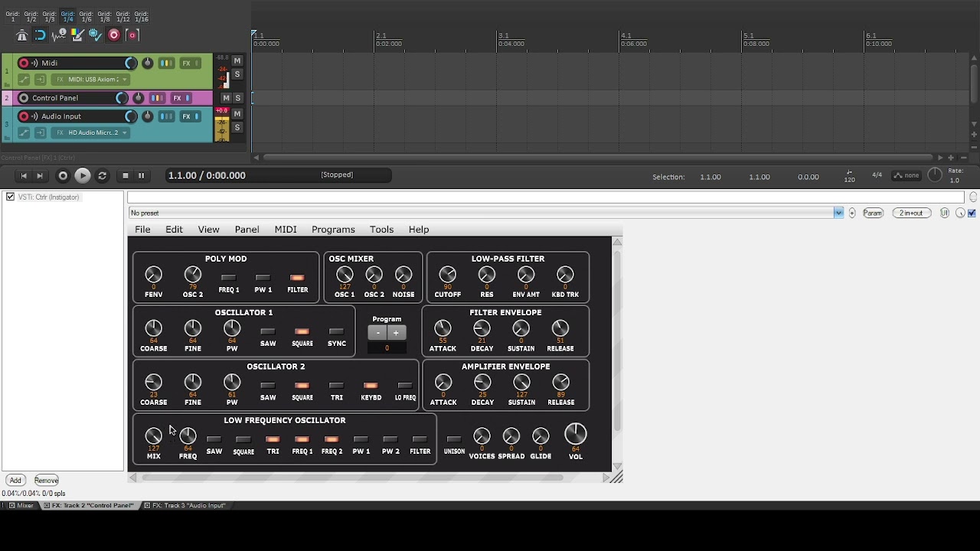Open the color paintbrush tool in the toolbar
This screenshot has width=980, height=551.
(x=77, y=35)
